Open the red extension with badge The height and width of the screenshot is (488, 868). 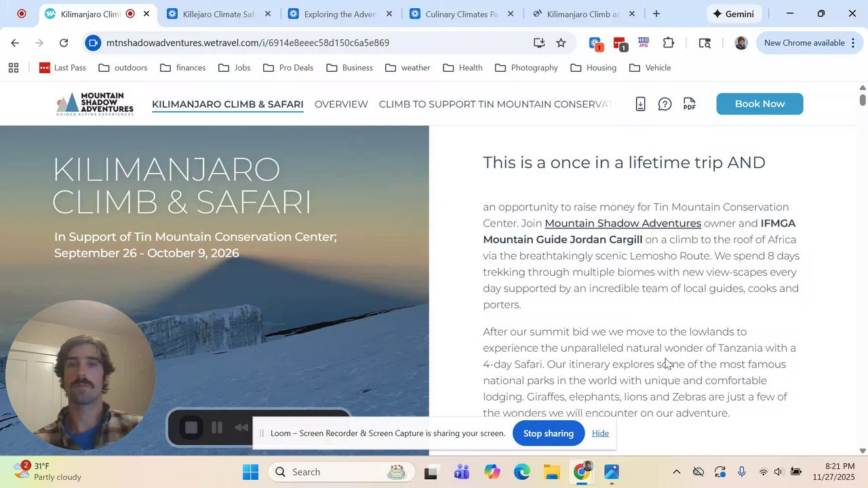click(620, 43)
